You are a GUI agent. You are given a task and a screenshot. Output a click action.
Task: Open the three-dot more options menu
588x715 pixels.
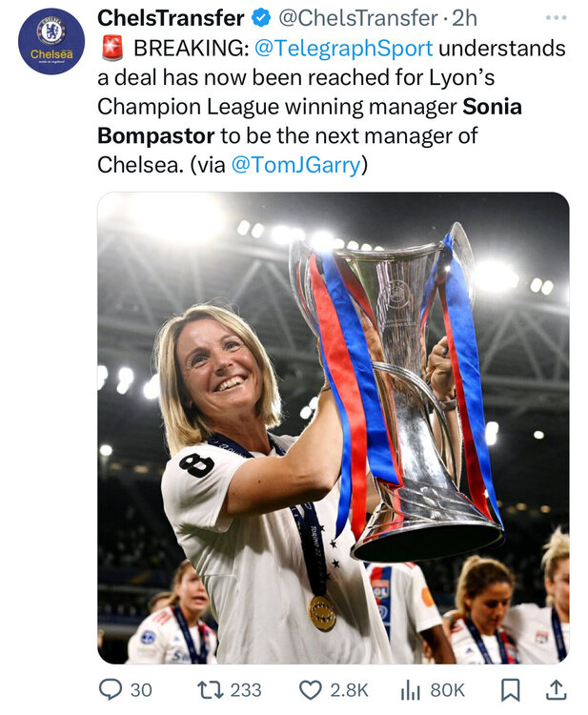point(557,18)
